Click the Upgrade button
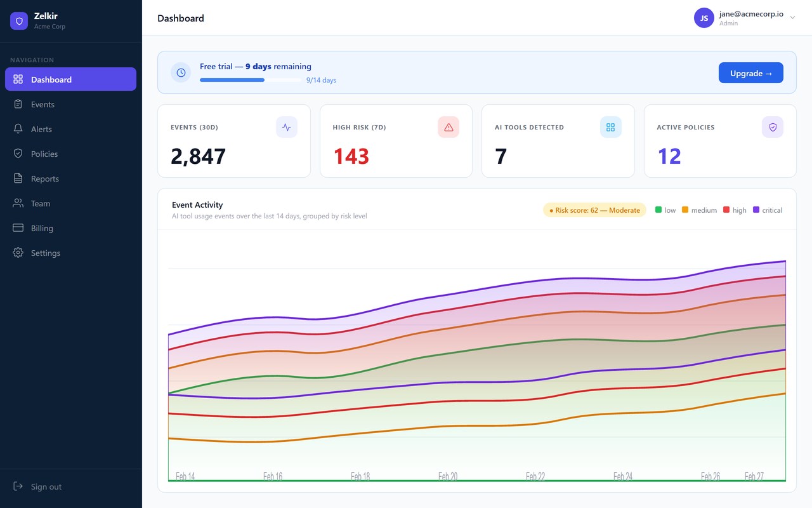 coord(751,73)
